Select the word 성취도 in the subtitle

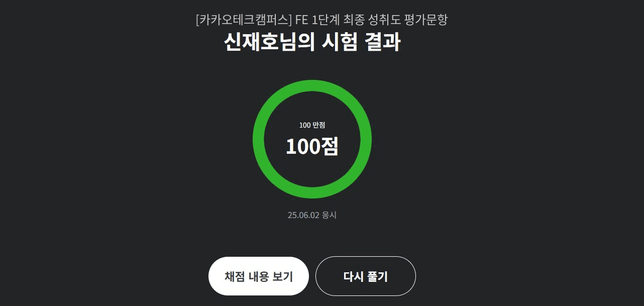385,20
